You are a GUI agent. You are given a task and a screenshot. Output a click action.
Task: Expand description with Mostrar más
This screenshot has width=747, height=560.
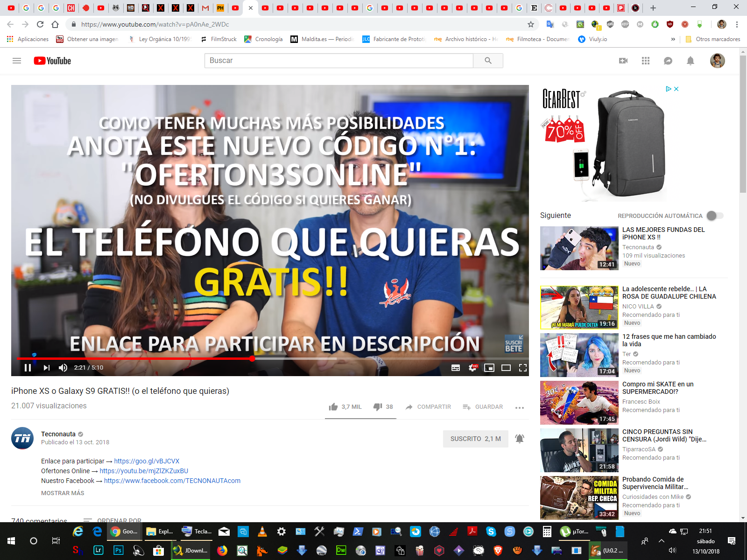pos(63,493)
